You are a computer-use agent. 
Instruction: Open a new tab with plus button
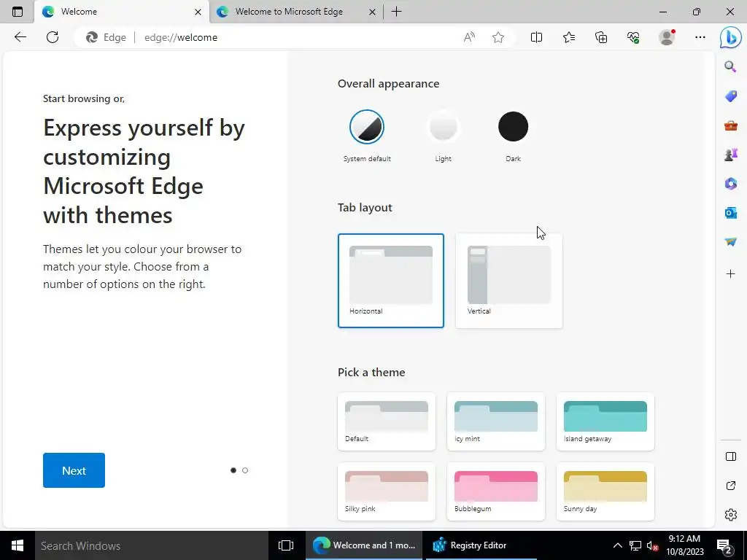396,12
